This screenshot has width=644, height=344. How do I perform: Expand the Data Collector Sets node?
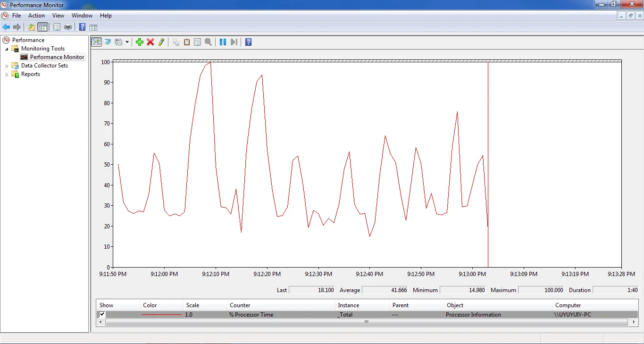[7, 66]
